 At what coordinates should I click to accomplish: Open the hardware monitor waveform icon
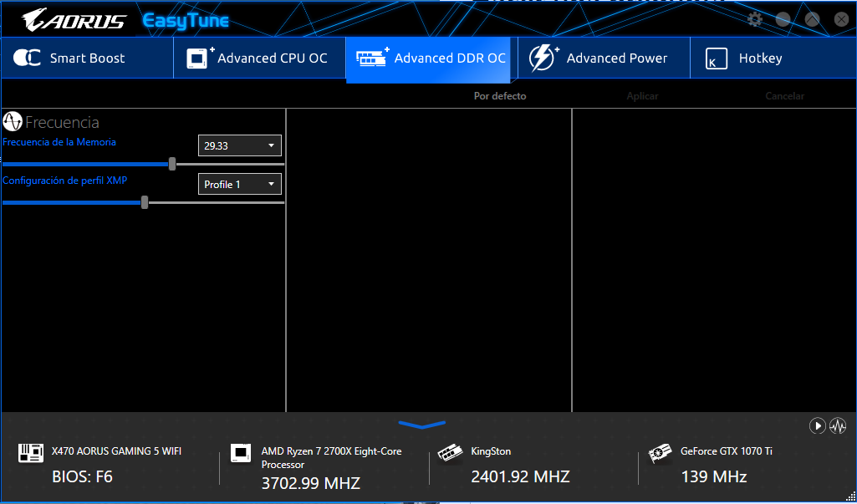(x=838, y=425)
